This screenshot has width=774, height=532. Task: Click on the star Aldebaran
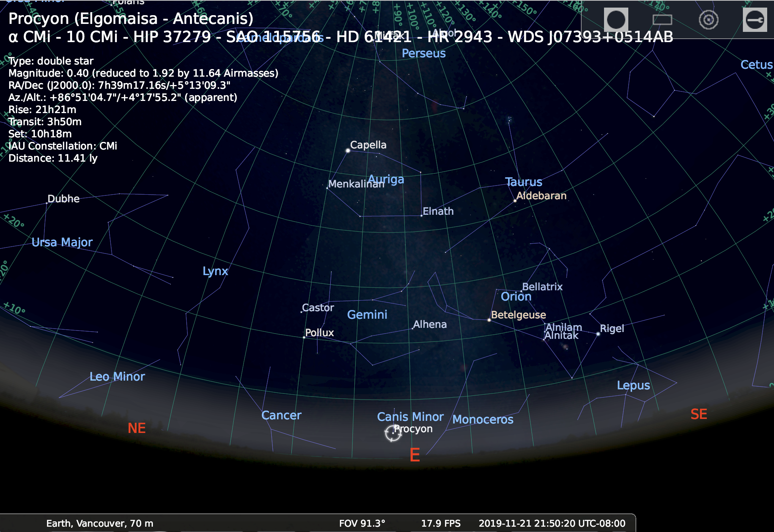pyautogui.click(x=515, y=201)
